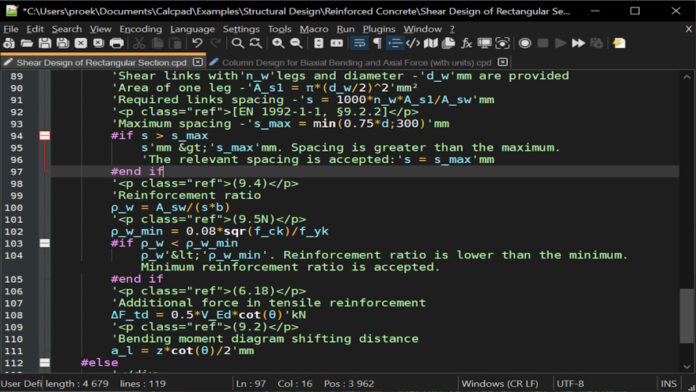Click the New file toolbar icon
Screen dimensions: 696x392
click(9, 43)
